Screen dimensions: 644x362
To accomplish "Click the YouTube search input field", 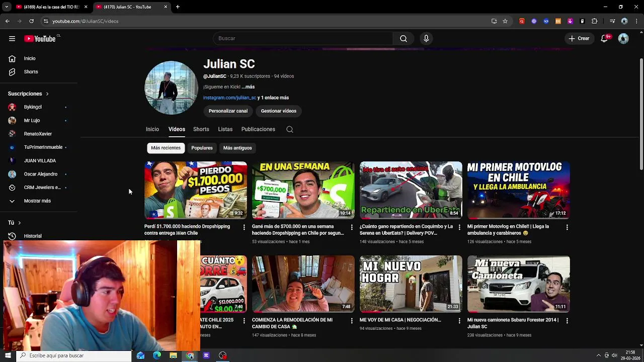I will 303,39.
